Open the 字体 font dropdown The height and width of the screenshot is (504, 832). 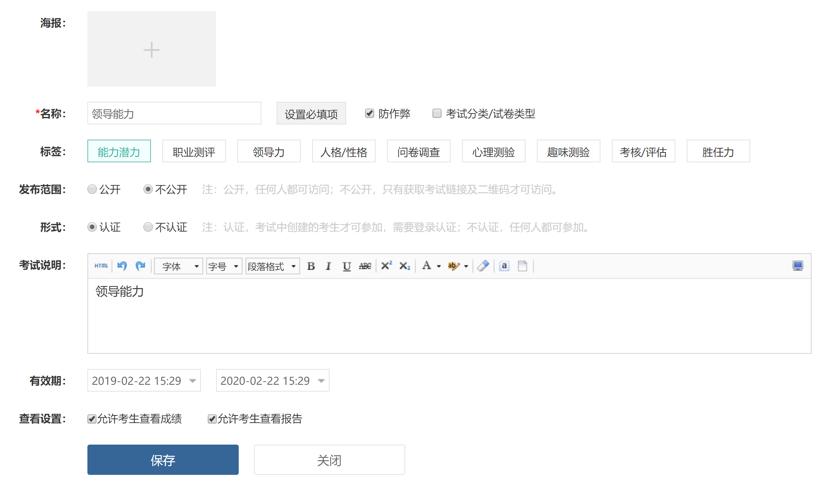pos(179,266)
